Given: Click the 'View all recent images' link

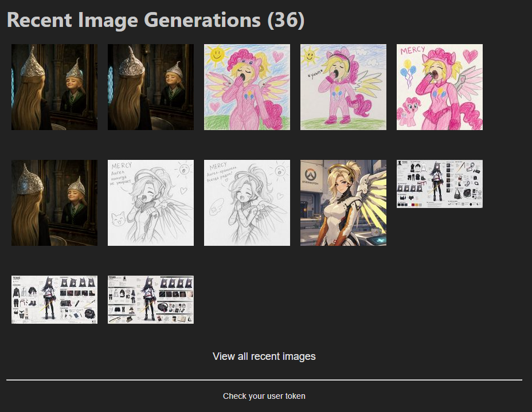Looking at the screenshot, I should coord(264,356).
